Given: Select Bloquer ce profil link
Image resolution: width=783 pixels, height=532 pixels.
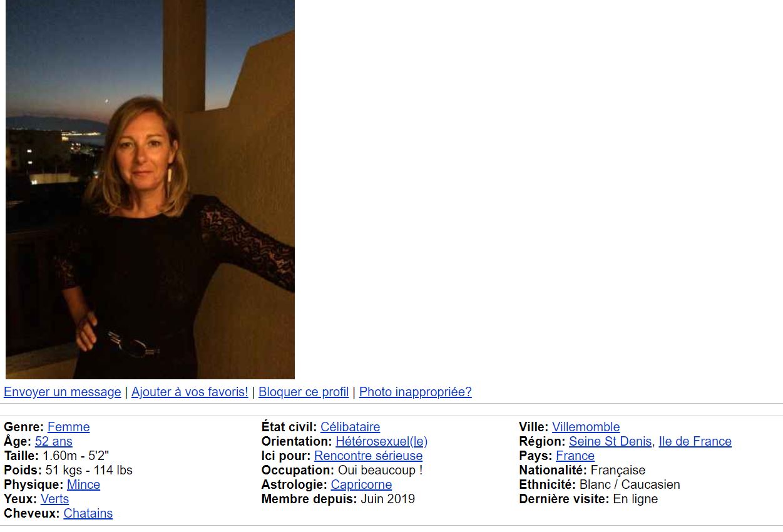Looking at the screenshot, I should click(x=304, y=392).
